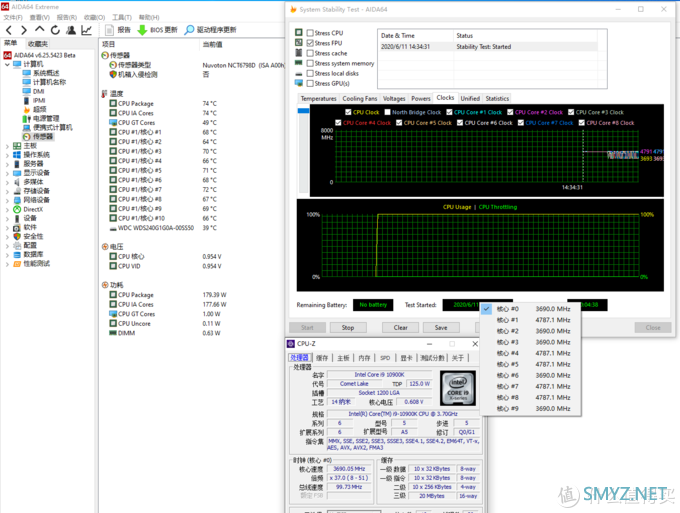This screenshot has width=680, height=513.
Task: Expand the 网络设备 tree node
Action: [x=7, y=201]
